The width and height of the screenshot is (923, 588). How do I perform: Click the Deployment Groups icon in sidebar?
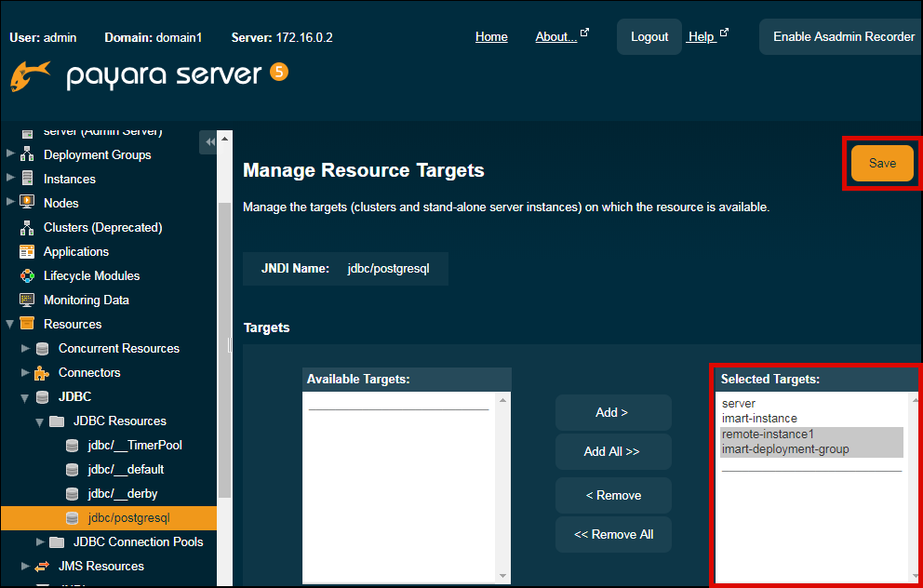click(27, 155)
